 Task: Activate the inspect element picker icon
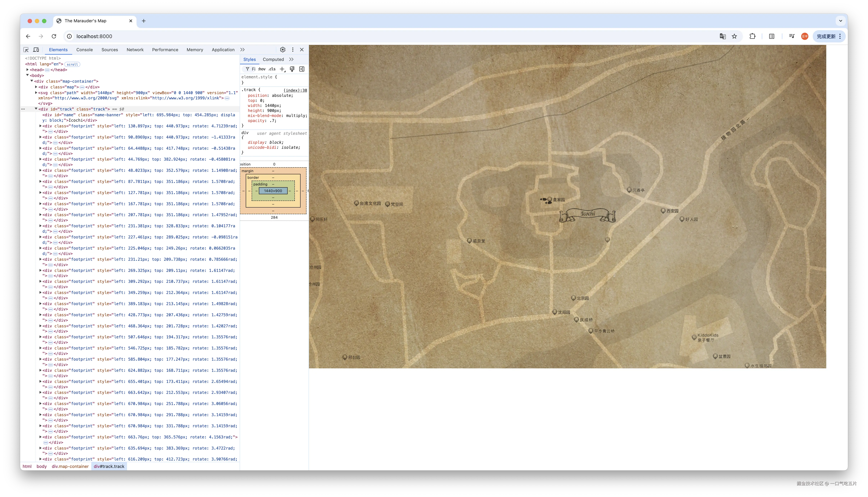[26, 49]
